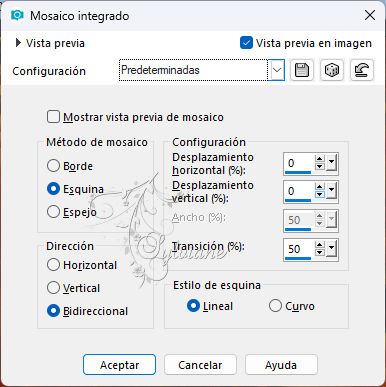The image size is (386, 387).
Task: Click the Cancelar button
Action: (x=200, y=365)
